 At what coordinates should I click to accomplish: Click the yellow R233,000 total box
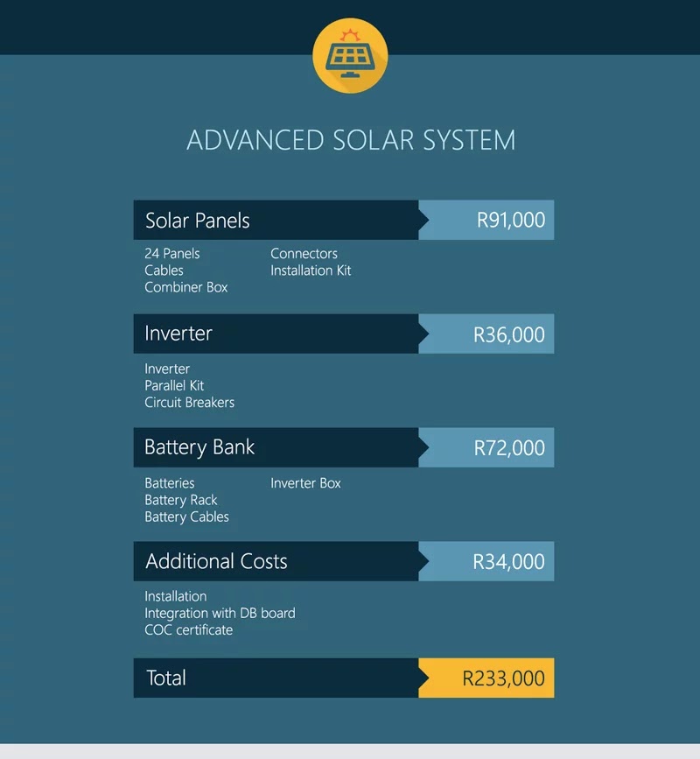(486, 678)
